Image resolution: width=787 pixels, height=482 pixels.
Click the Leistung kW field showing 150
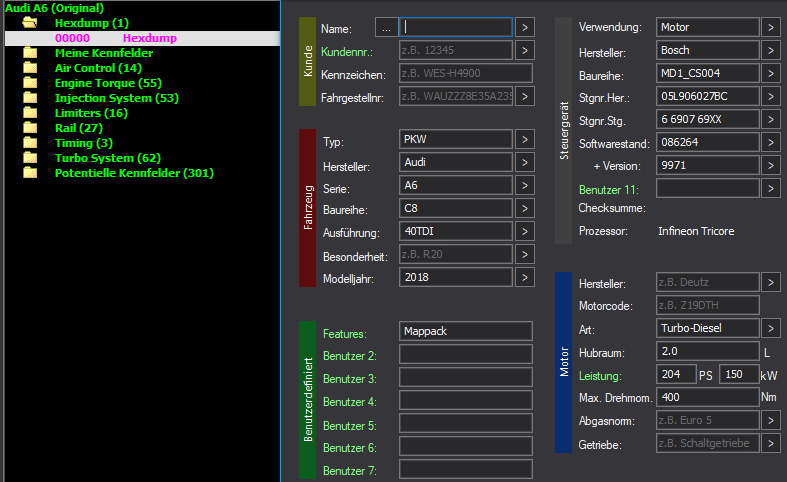[x=739, y=374]
